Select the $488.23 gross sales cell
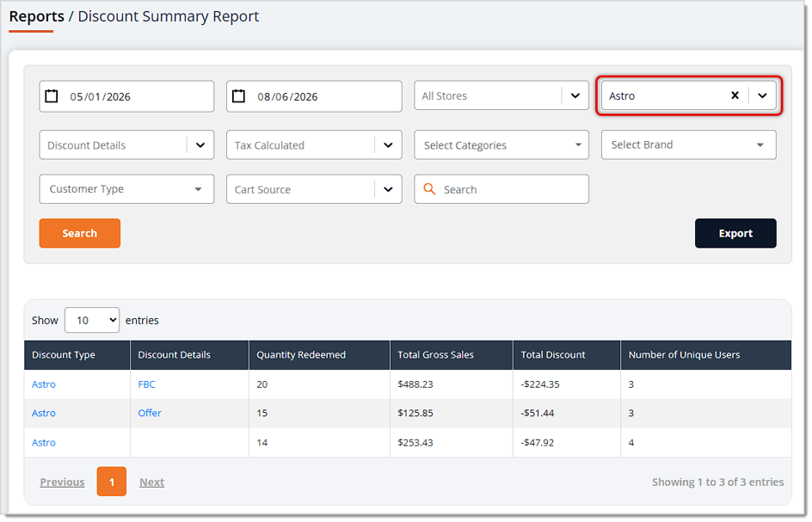 tap(452, 384)
